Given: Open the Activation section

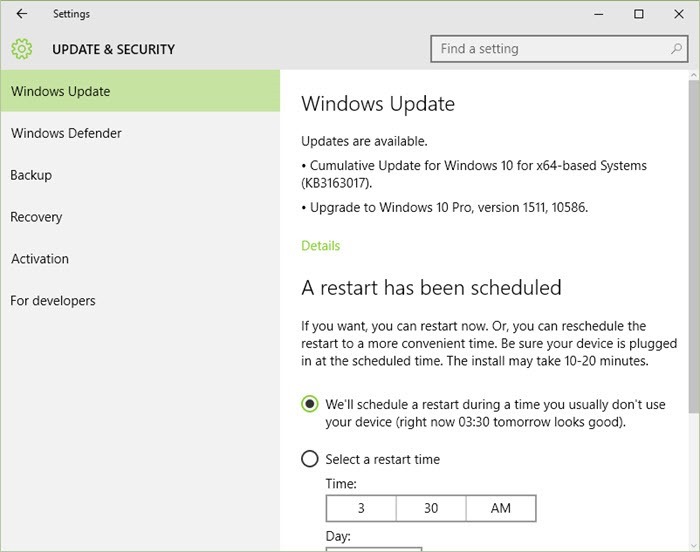Looking at the screenshot, I should pyautogui.click(x=140, y=259).
